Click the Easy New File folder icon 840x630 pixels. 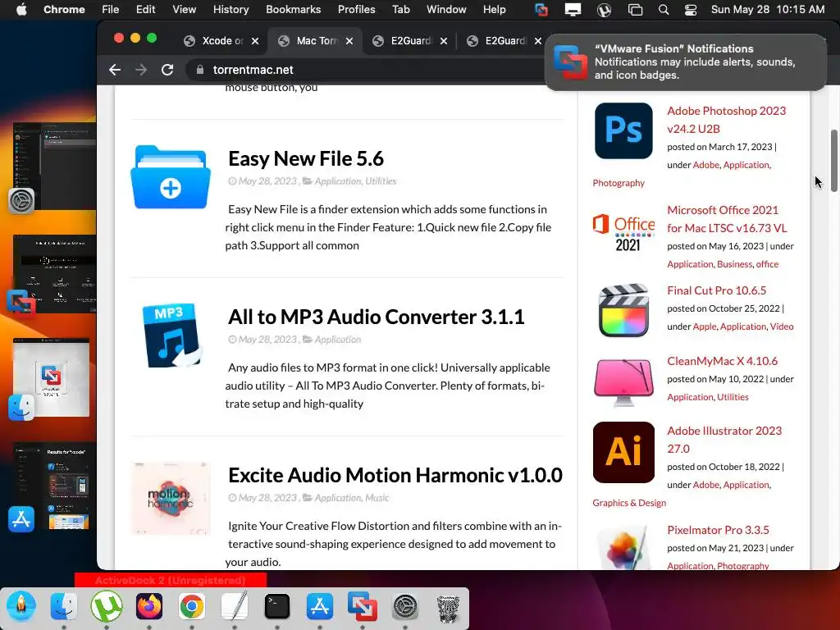click(171, 177)
